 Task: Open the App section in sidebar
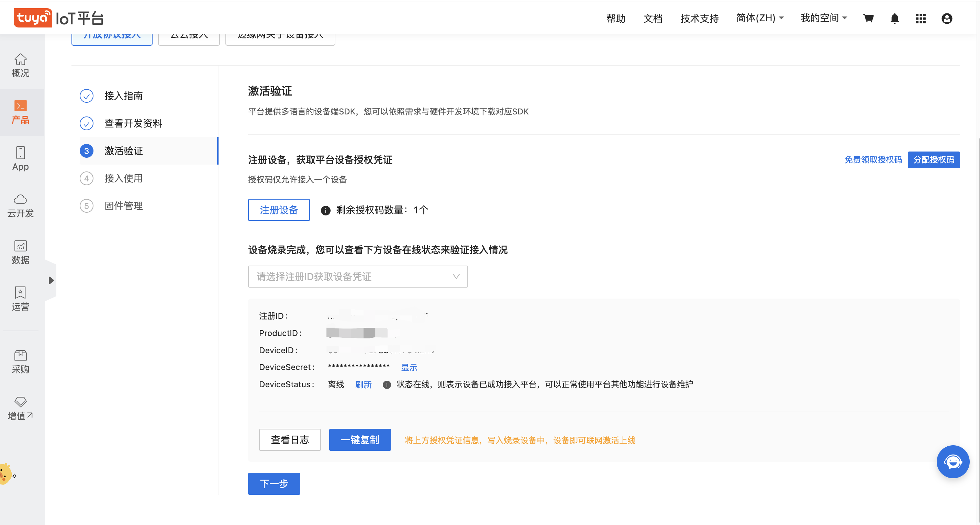[x=21, y=159]
